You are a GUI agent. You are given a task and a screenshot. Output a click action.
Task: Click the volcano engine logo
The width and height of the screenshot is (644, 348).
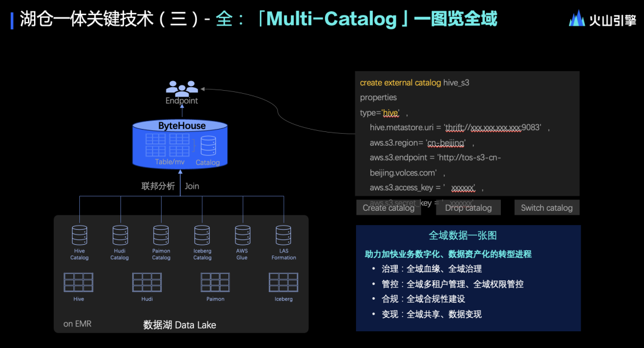[x=602, y=19]
